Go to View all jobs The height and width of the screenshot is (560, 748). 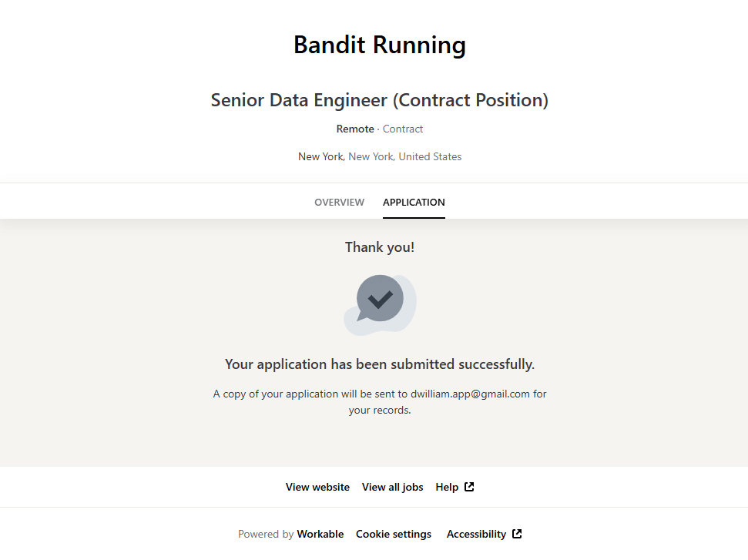(x=392, y=488)
